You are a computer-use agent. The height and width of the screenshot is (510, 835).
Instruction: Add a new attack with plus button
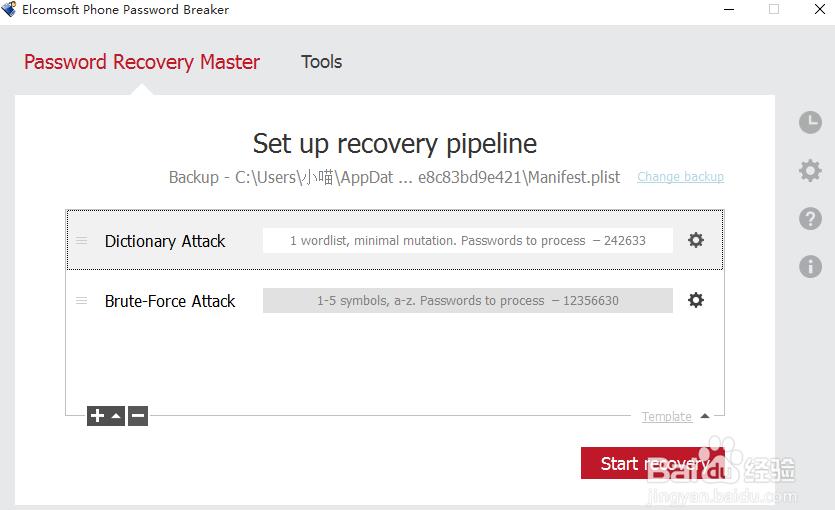(x=97, y=416)
